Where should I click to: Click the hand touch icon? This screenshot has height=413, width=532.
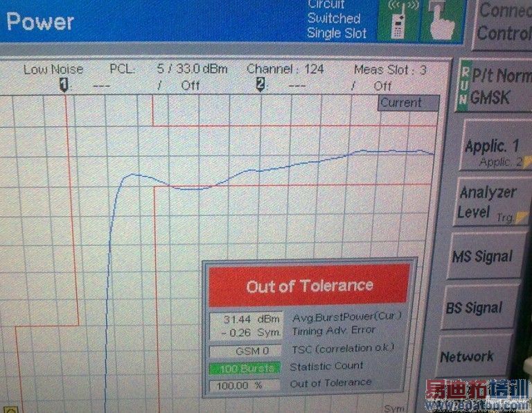(442, 20)
